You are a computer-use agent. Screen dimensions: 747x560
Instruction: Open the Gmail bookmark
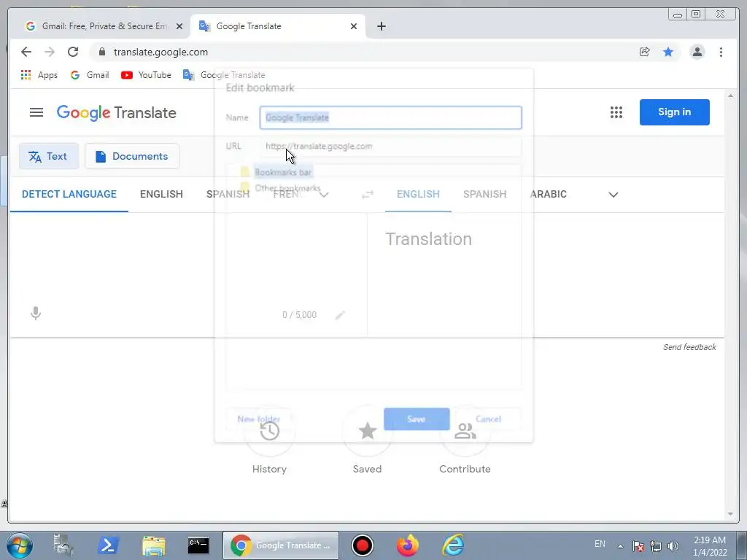90,75
